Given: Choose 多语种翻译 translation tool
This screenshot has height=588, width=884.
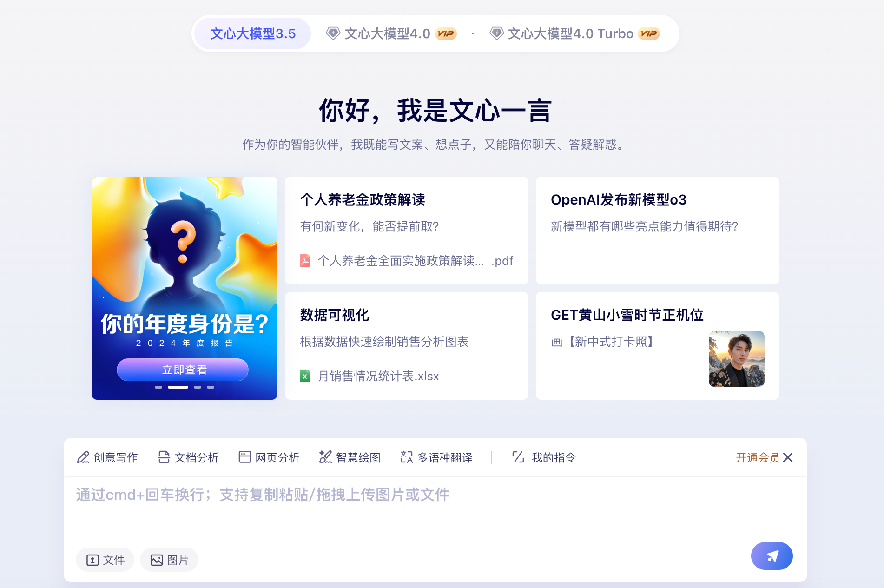Looking at the screenshot, I should [x=436, y=457].
